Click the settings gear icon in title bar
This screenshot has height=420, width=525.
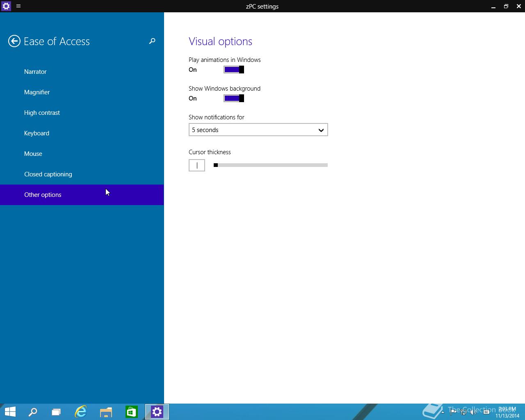pos(6,6)
